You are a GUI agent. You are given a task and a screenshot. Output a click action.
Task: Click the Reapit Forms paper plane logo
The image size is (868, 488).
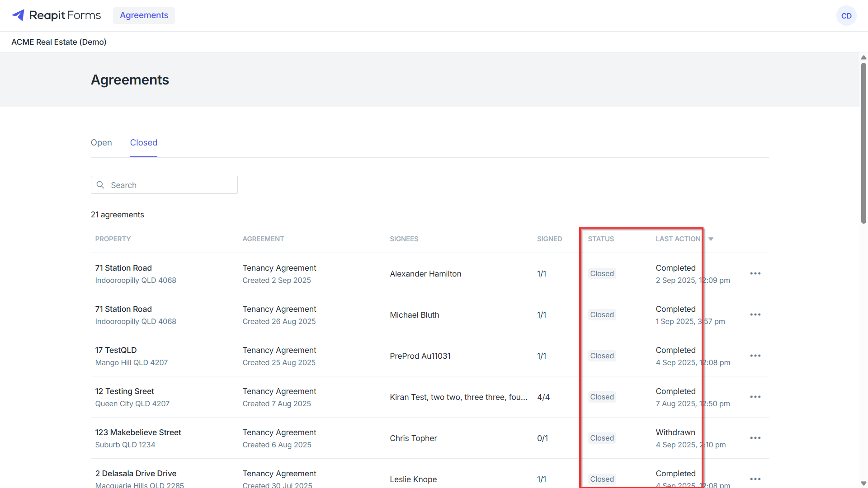(x=18, y=15)
